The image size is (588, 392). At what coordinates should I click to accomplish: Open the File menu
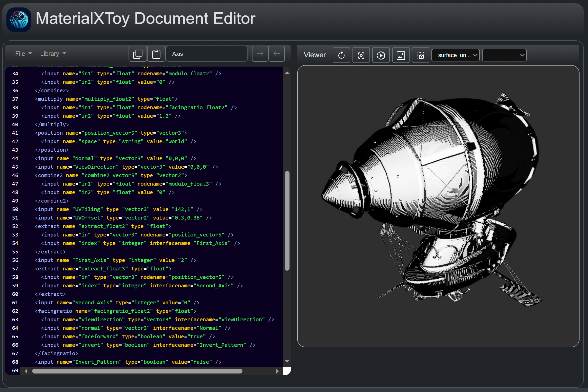coord(23,54)
